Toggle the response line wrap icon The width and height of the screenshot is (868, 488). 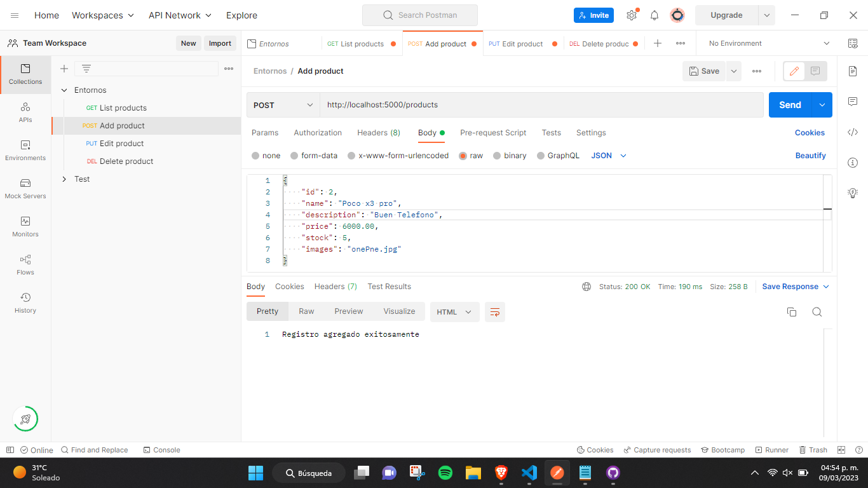[x=495, y=312]
